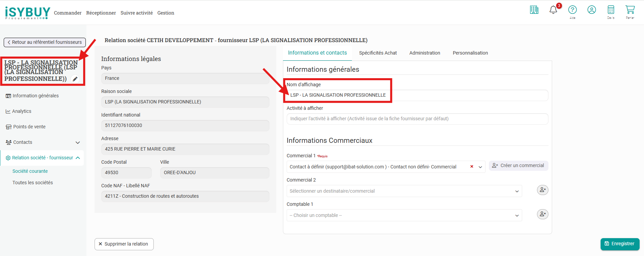Click the iSYBUY Procurement logo
The height and width of the screenshot is (256, 644).
coord(28,13)
